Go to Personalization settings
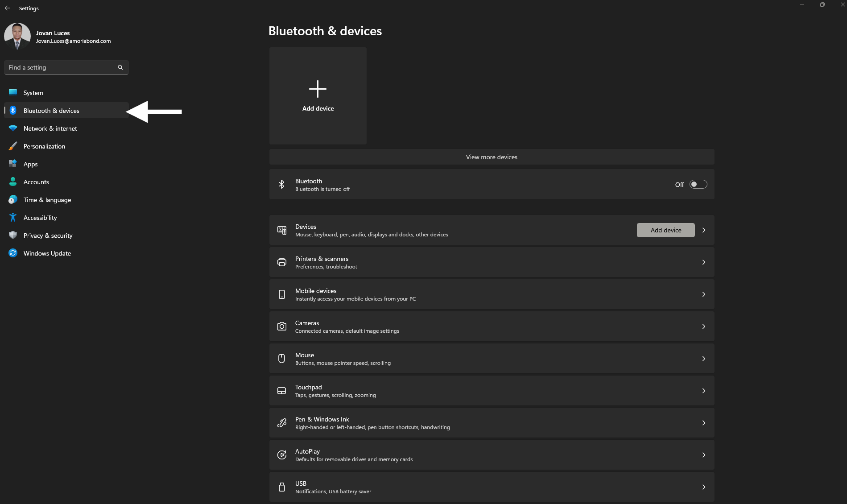 [66, 146]
